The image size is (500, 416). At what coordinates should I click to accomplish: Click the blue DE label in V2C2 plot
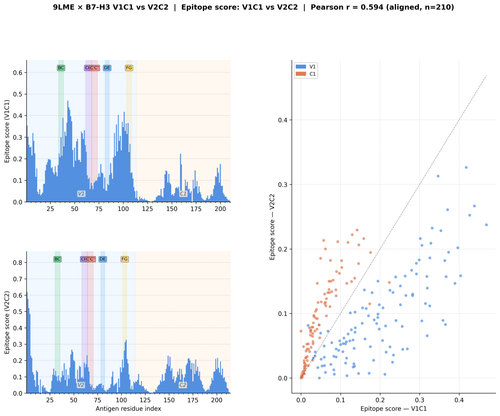pyautogui.click(x=103, y=259)
